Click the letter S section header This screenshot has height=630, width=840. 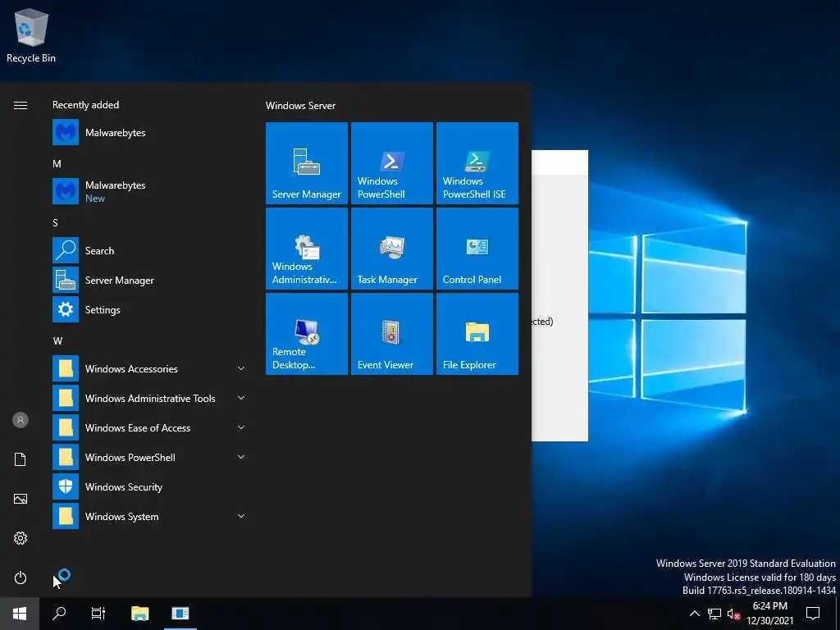[x=55, y=223]
